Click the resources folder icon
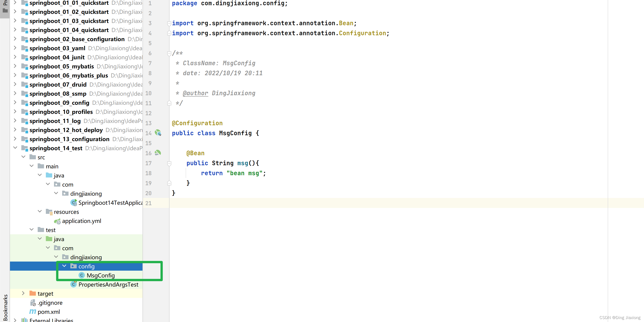644x322 pixels. 49,212
